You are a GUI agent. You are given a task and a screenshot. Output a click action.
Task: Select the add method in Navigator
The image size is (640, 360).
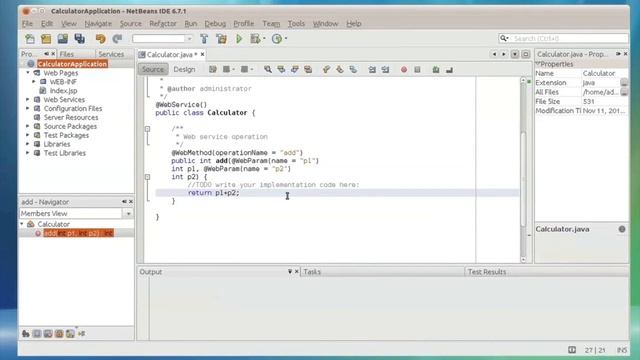pos(78,233)
